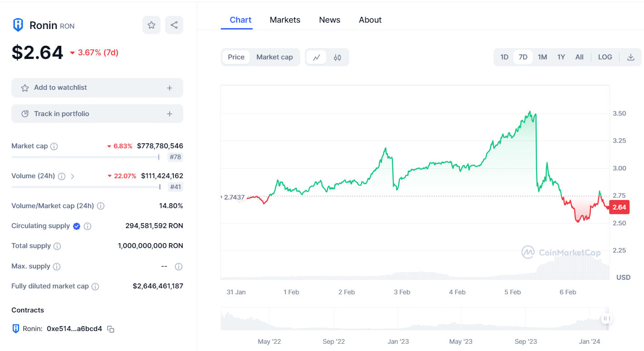
Task: Open the News tab
Action: (330, 20)
